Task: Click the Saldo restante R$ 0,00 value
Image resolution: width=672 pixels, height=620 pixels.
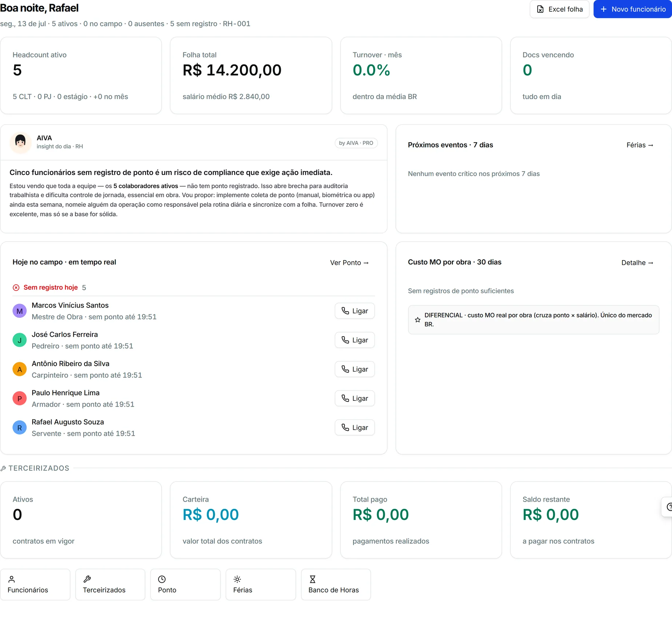Action: 551,515
